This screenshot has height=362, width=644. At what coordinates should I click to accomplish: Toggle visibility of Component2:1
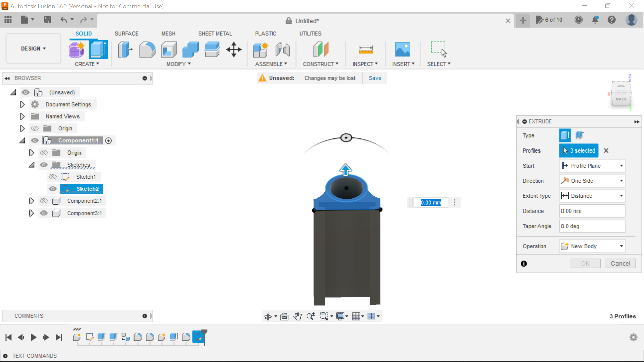click(44, 201)
